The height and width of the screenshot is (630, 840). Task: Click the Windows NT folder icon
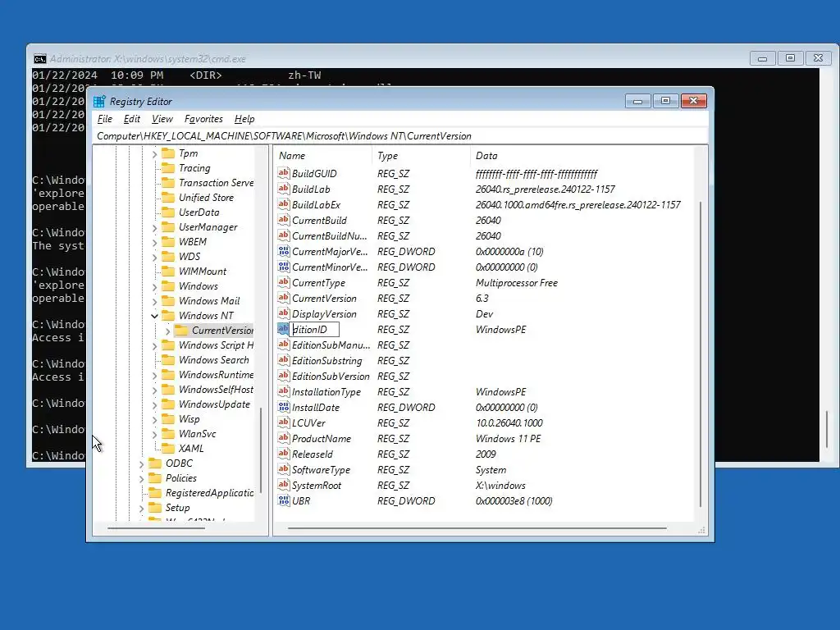[168, 316]
